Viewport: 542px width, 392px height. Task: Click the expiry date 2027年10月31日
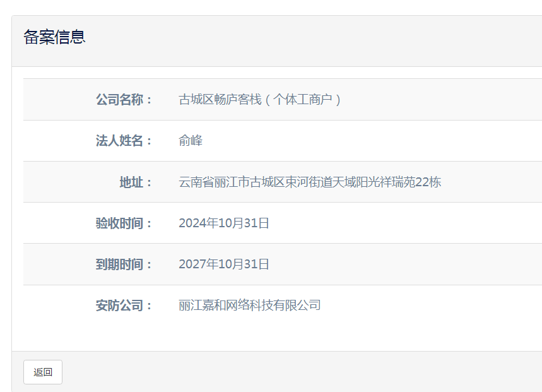point(224,264)
